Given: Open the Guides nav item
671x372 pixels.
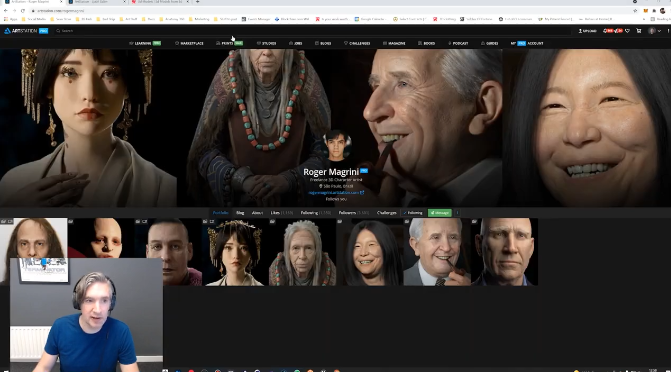Looking at the screenshot, I should coord(490,43).
